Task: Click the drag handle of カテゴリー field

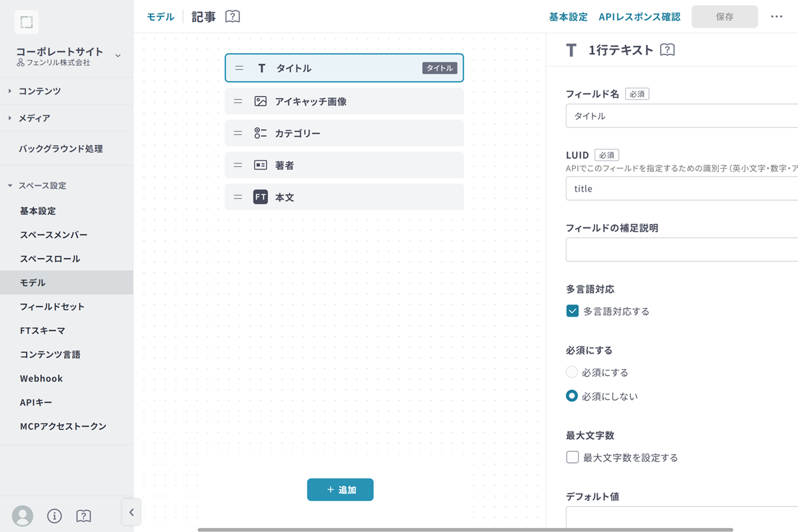Action: (x=238, y=133)
